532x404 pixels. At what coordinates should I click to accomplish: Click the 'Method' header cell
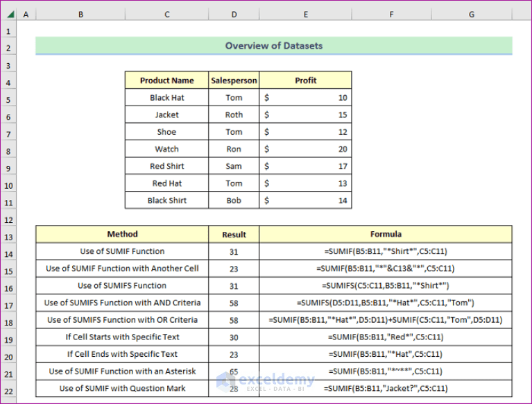[x=122, y=234]
